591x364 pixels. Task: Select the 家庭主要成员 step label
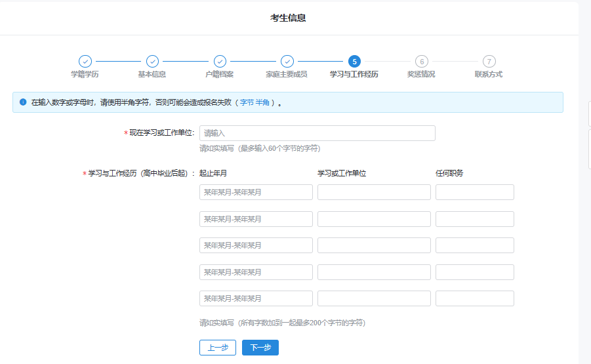point(287,74)
